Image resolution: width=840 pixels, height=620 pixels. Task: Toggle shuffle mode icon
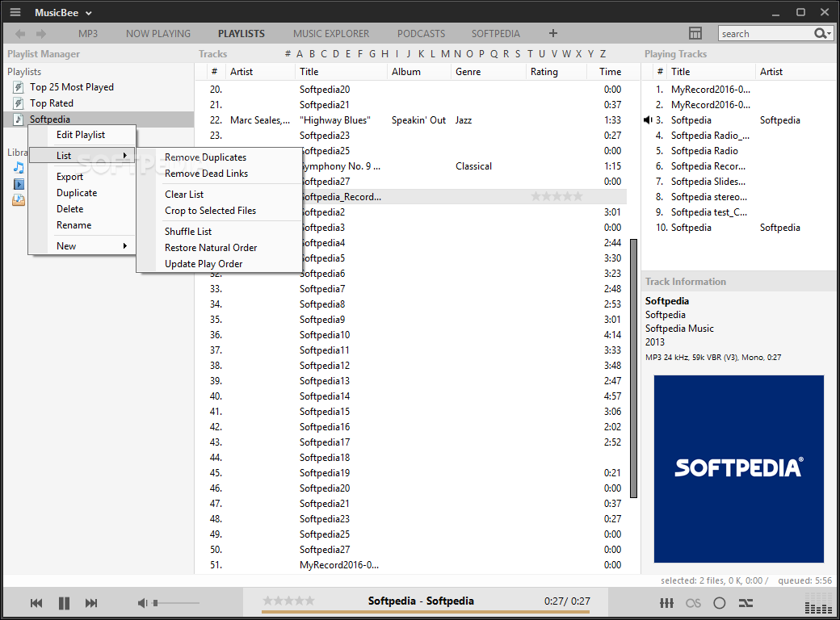coord(745,603)
